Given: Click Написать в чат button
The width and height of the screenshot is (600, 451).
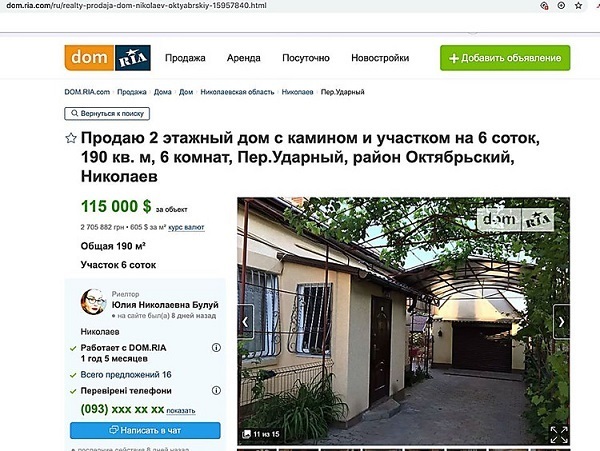Looking at the screenshot, I should point(145,430).
